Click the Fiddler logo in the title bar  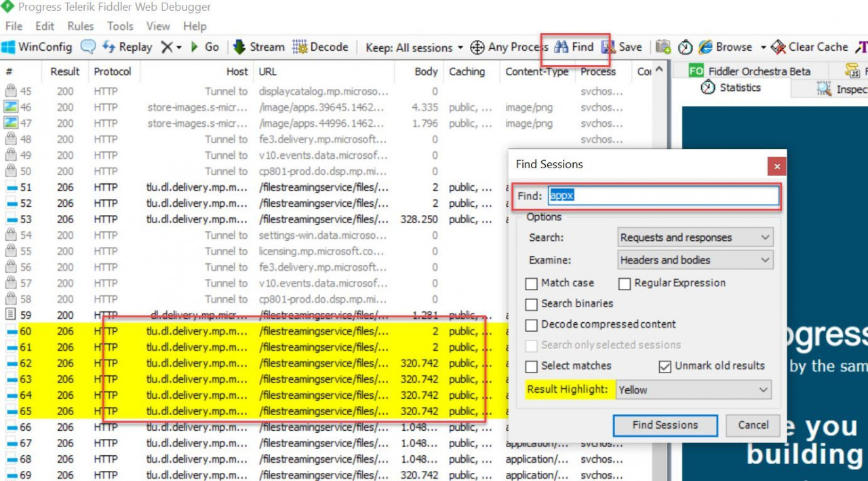click(7, 7)
